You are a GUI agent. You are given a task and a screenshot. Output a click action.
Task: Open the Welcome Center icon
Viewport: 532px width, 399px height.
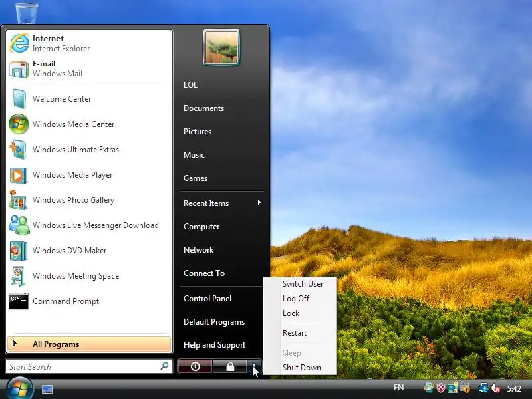19,98
